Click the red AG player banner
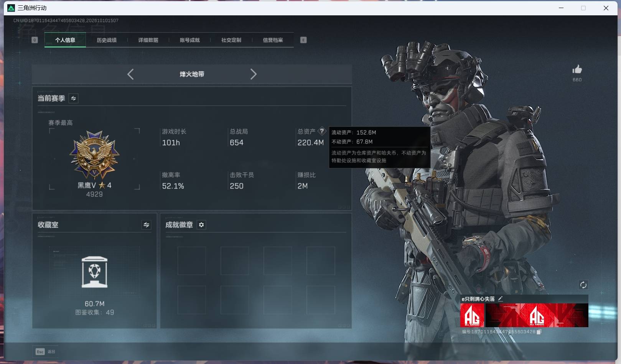The image size is (621, 364). click(x=537, y=315)
